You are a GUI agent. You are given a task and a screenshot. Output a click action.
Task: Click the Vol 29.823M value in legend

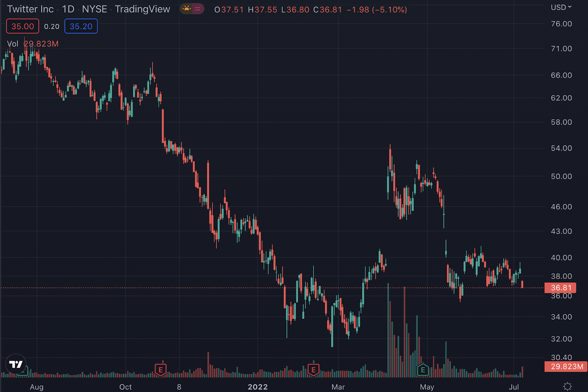[x=41, y=44]
